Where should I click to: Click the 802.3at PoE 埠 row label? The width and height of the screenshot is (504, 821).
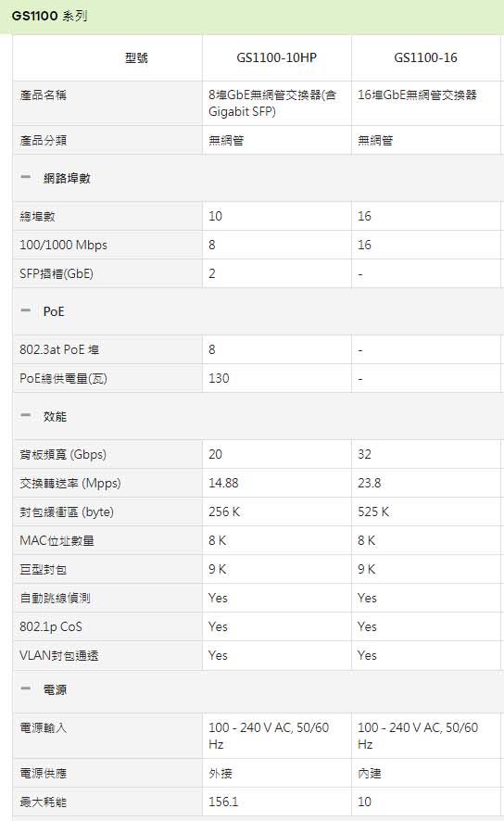tap(59, 349)
